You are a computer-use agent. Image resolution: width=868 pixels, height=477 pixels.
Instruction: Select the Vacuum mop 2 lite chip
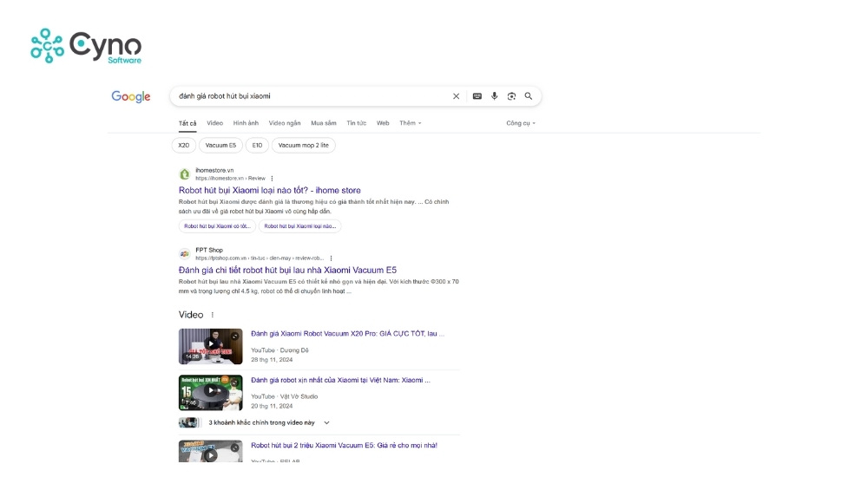coord(303,146)
